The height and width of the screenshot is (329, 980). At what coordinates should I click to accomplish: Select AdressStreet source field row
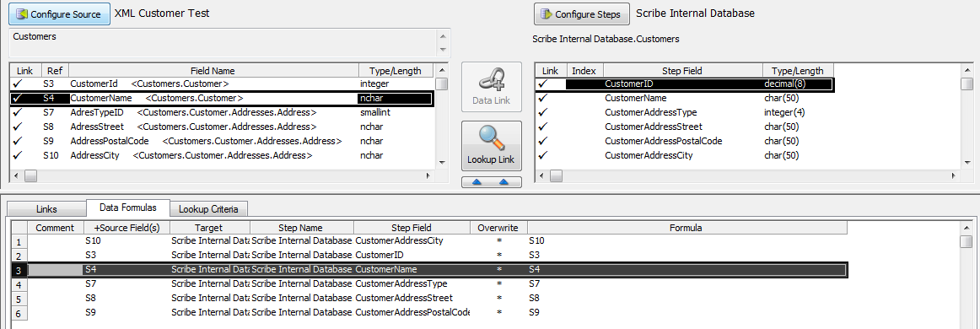click(x=222, y=127)
